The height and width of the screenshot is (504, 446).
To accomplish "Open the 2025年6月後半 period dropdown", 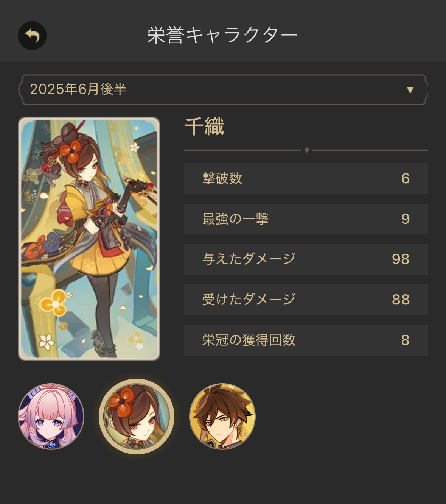I will [223, 89].
